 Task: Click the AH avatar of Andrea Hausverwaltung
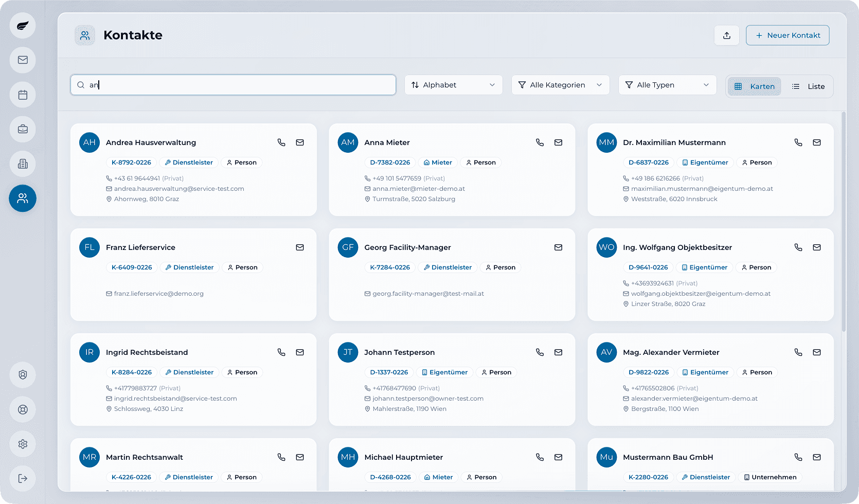pos(90,142)
